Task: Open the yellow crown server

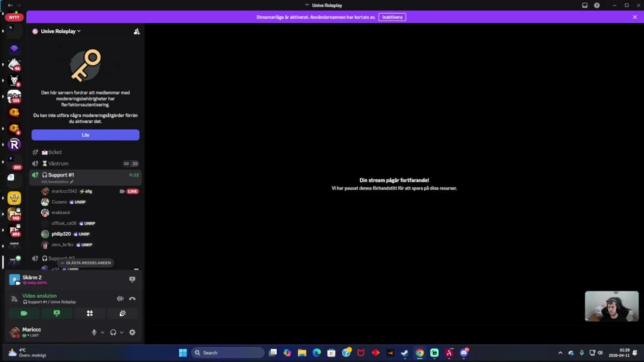Action: pyautogui.click(x=14, y=198)
